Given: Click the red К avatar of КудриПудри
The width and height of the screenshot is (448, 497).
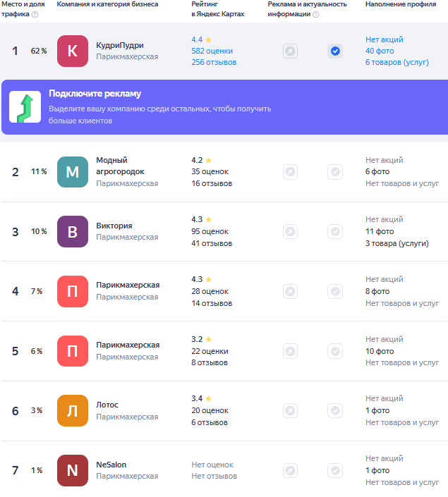Looking at the screenshot, I should [x=73, y=51].
